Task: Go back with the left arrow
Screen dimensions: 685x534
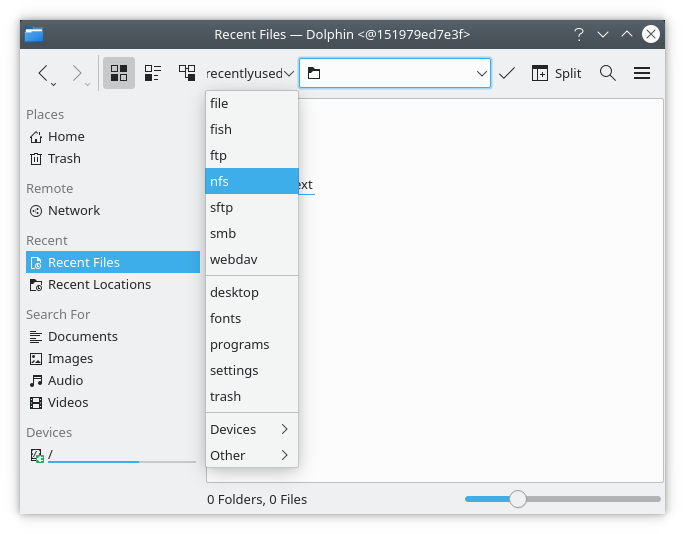Action: [43, 73]
